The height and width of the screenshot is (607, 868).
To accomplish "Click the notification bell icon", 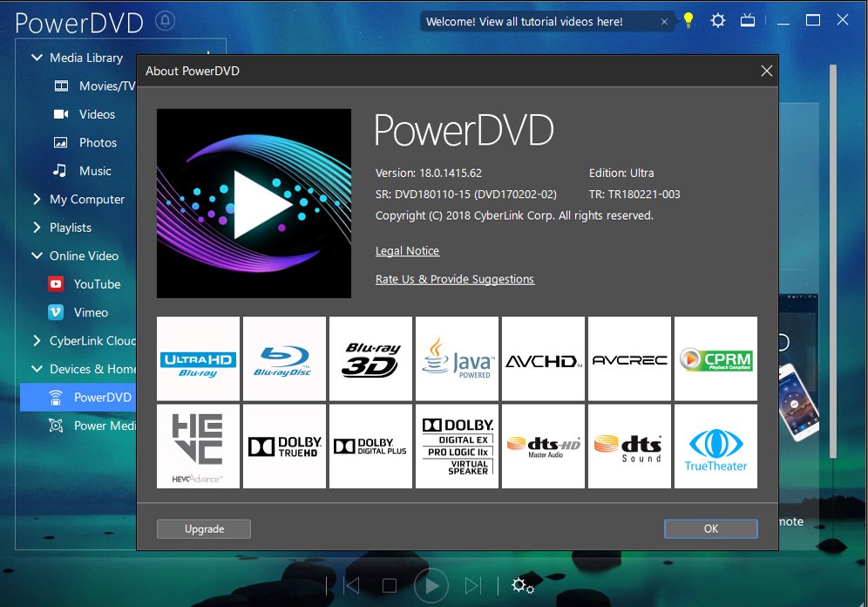I will [x=165, y=21].
